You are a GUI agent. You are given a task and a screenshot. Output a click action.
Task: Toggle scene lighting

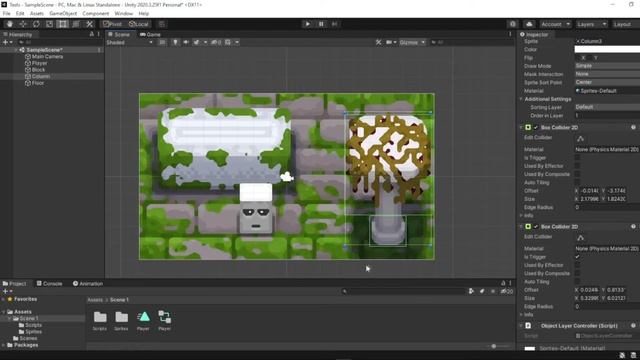point(176,42)
